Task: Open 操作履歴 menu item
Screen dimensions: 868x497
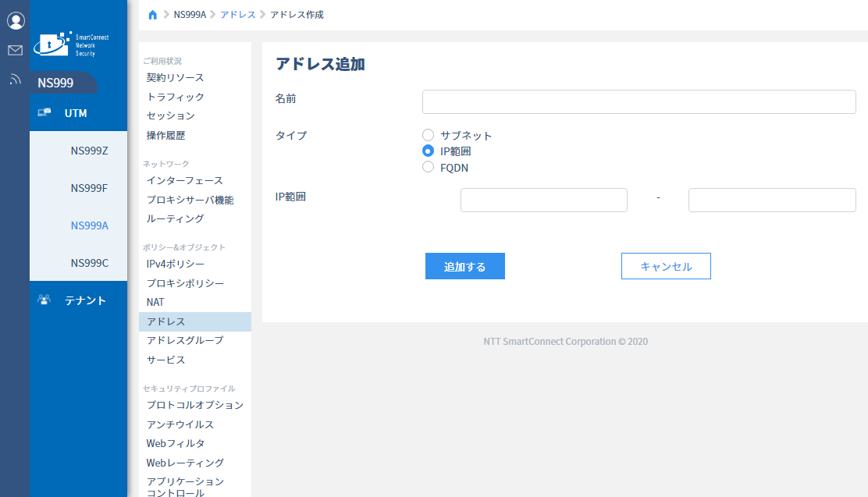Action: point(165,135)
